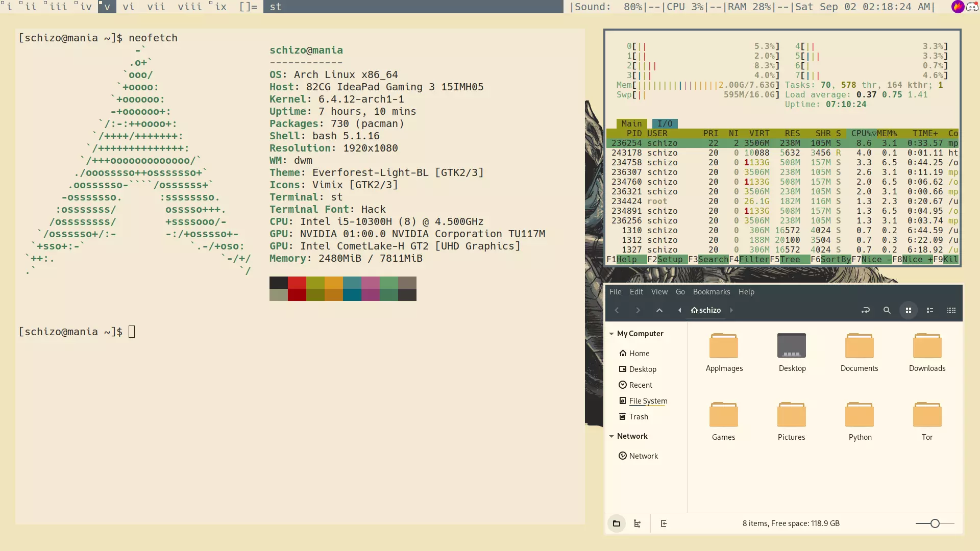Click the right path bar scroll arrow

[x=731, y=310]
